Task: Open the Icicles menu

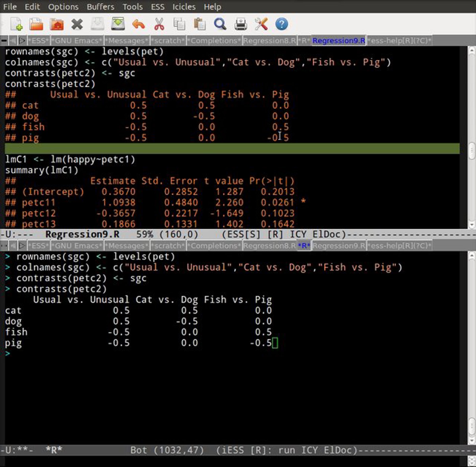Action: pos(184,7)
